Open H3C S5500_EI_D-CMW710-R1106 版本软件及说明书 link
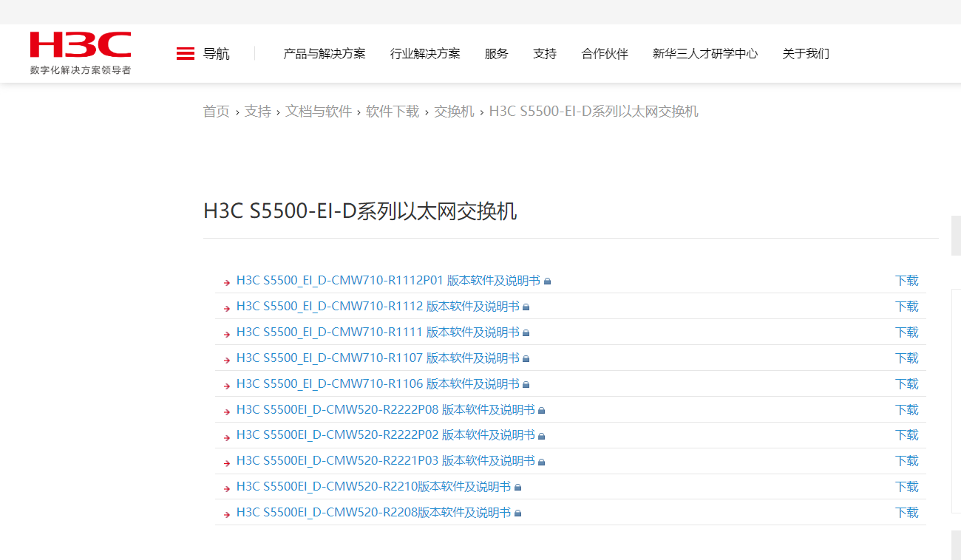This screenshot has height=560, width=961. [x=378, y=384]
